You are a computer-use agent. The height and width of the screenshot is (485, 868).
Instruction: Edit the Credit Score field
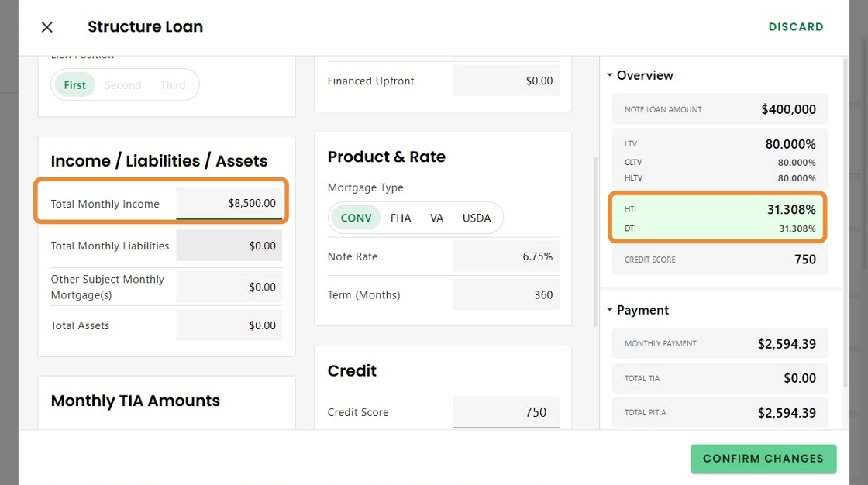(505, 412)
